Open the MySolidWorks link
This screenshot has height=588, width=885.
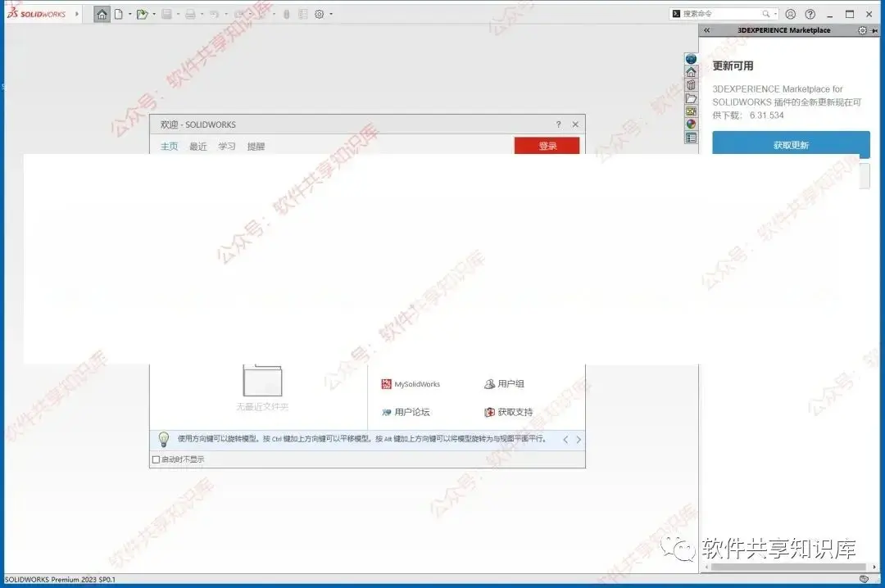[x=411, y=384]
